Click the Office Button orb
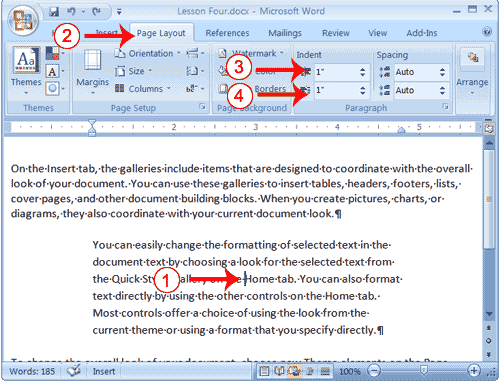500x382 pixels. click(23, 20)
